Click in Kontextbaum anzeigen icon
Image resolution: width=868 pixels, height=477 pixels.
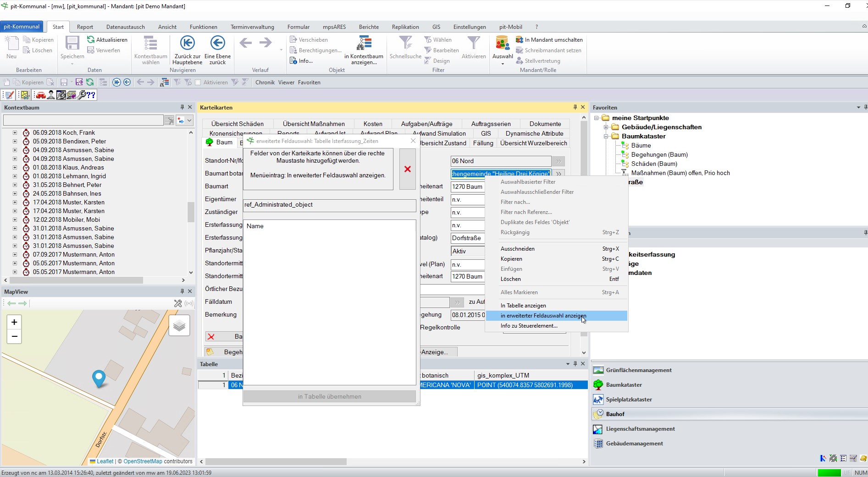click(364, 43)
